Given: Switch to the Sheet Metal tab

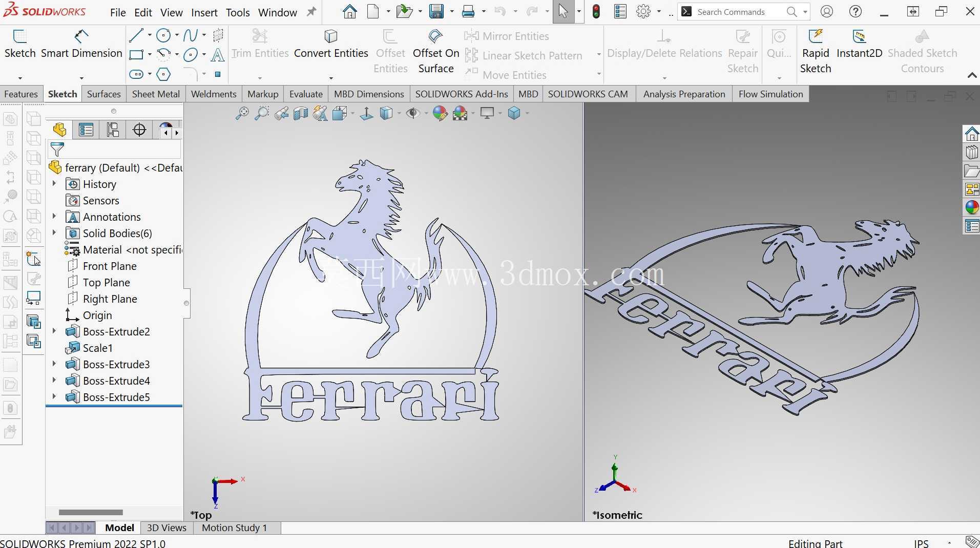Looking at the screenshot, I should (156, 94).
